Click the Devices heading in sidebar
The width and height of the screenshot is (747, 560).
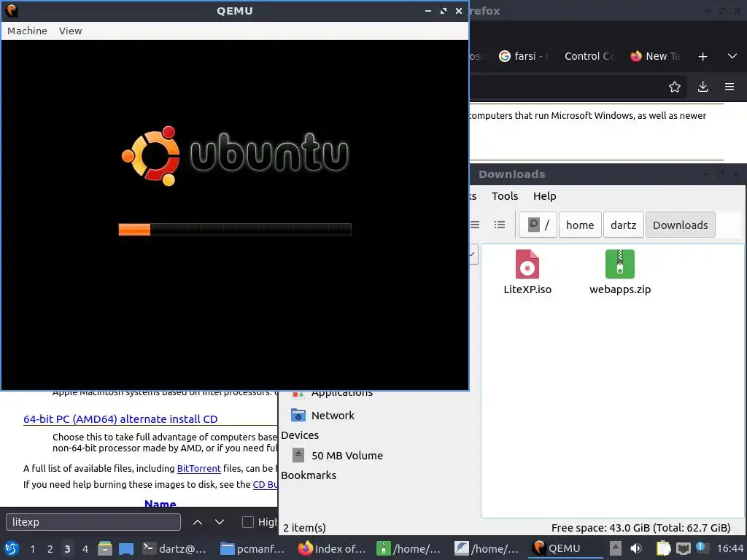300,435
